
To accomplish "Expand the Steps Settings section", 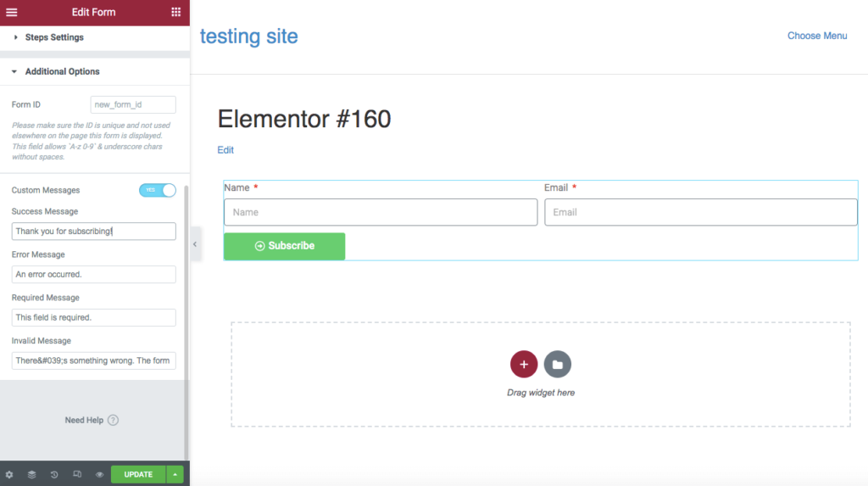I will tap(54, 37).
